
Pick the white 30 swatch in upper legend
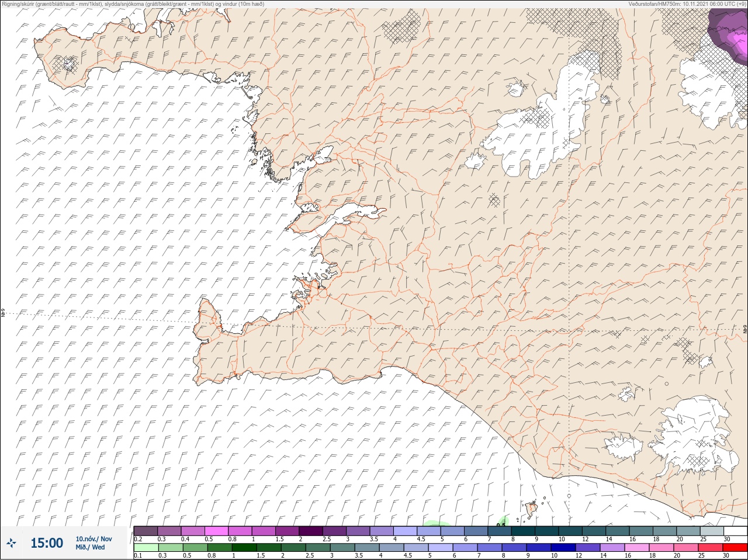(735, 530)
